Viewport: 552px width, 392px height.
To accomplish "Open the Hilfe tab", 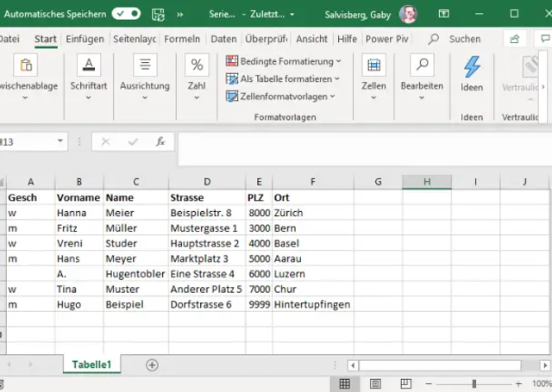I will click(x=347, y=39).
